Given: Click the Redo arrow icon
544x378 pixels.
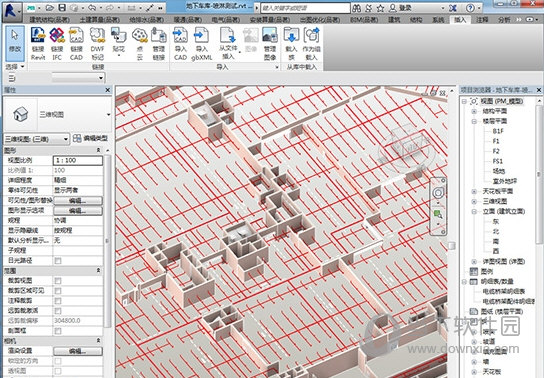Looking at the screenshot, I should point(109,8).
